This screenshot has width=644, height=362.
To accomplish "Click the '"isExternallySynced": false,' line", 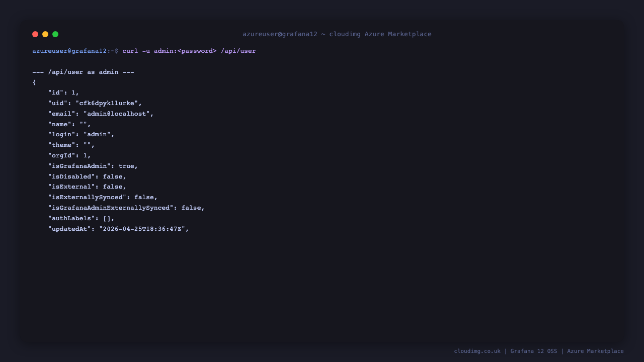I will tap(103, 197).
